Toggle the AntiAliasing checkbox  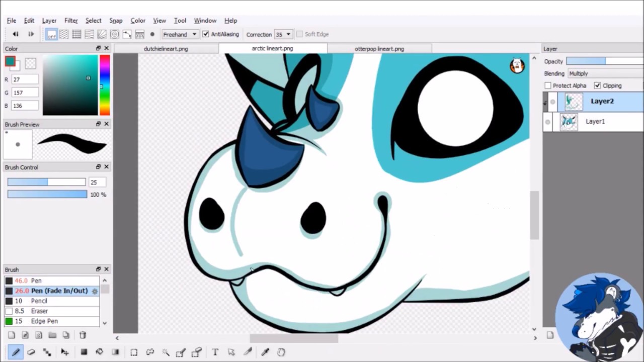pyautogui.click(x=205, y=34)
